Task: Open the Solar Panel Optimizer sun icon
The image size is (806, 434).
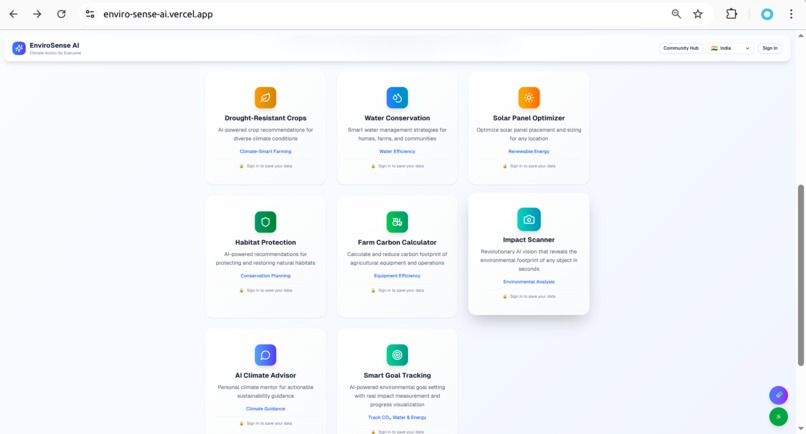Action: 528,98
